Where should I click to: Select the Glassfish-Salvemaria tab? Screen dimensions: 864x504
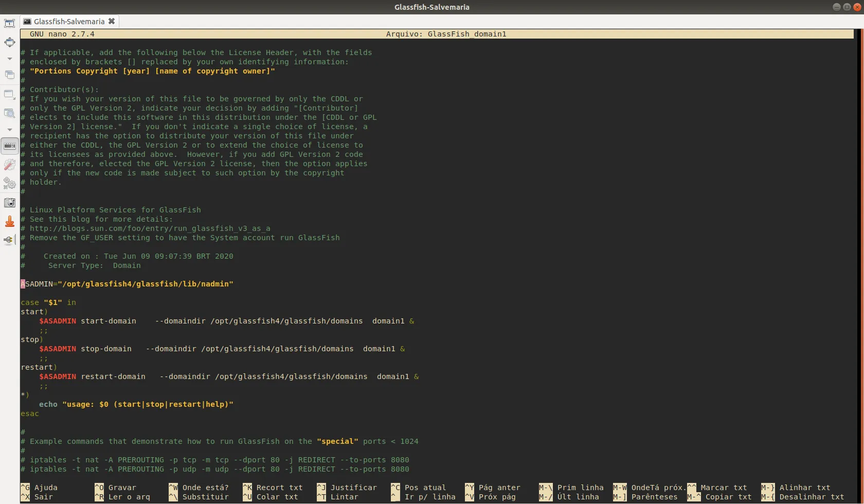(x=69, y=22)
